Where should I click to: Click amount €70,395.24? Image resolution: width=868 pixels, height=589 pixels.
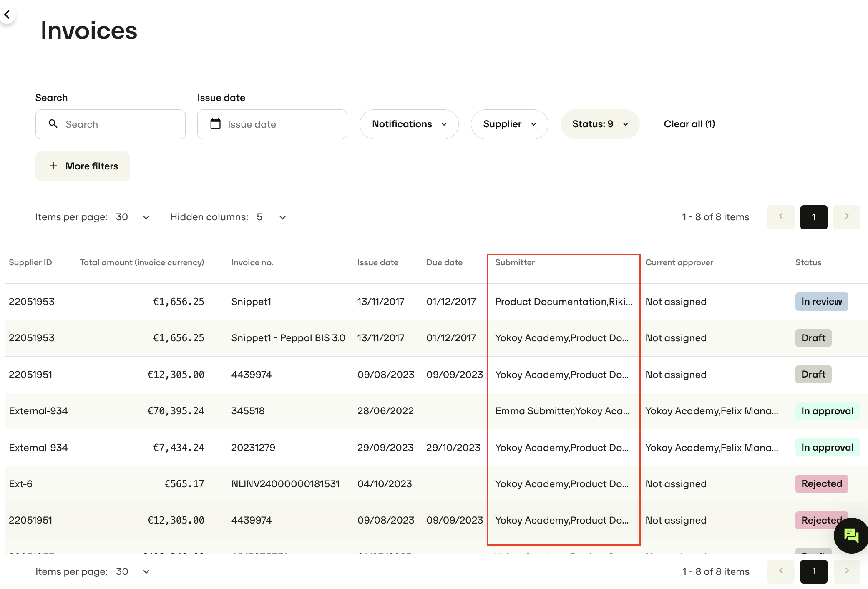(176, 411)
